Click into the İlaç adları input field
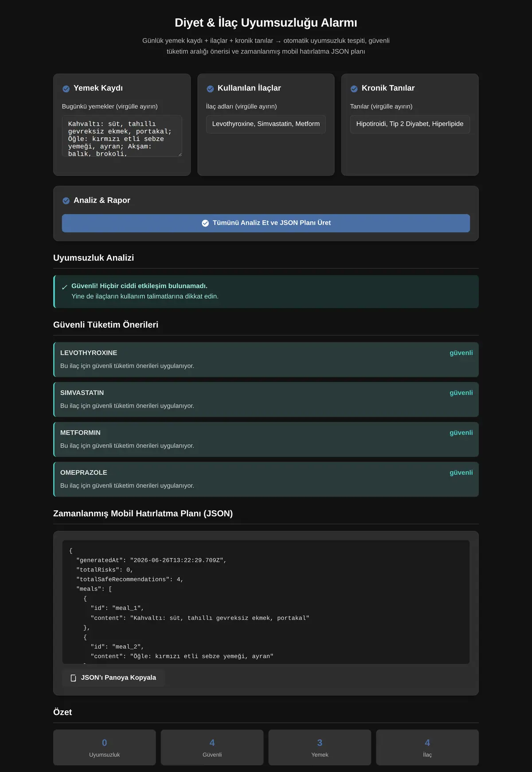532x772 pixels. [x=266, y=124]
